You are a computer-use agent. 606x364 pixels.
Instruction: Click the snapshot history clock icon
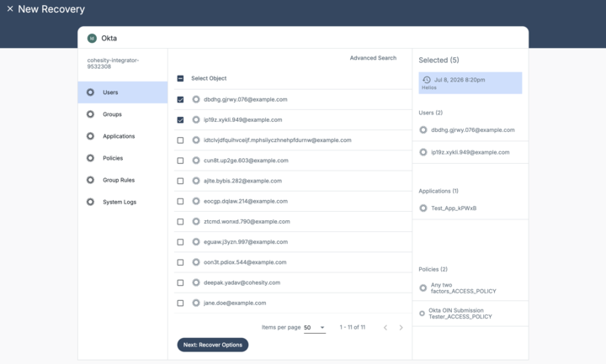427,80
